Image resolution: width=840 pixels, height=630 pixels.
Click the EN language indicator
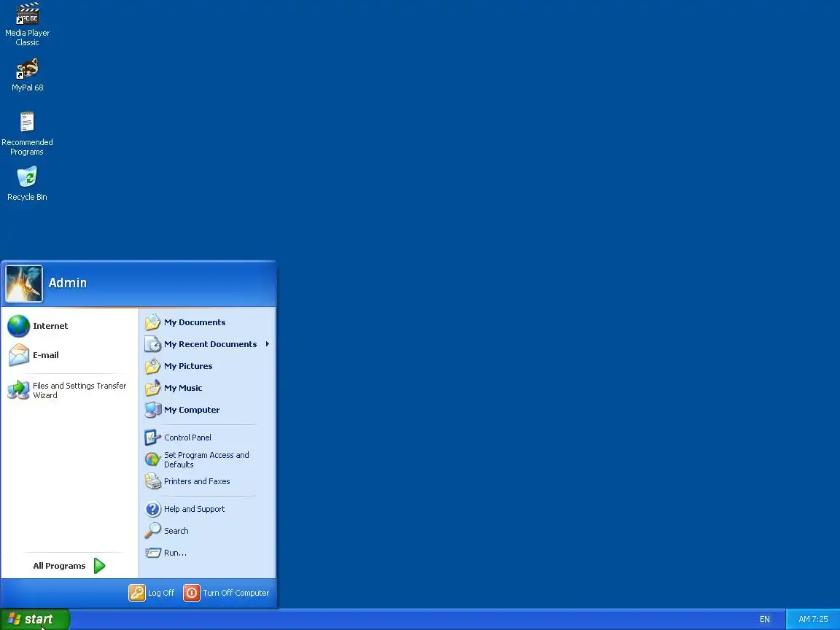coord(764,619)
